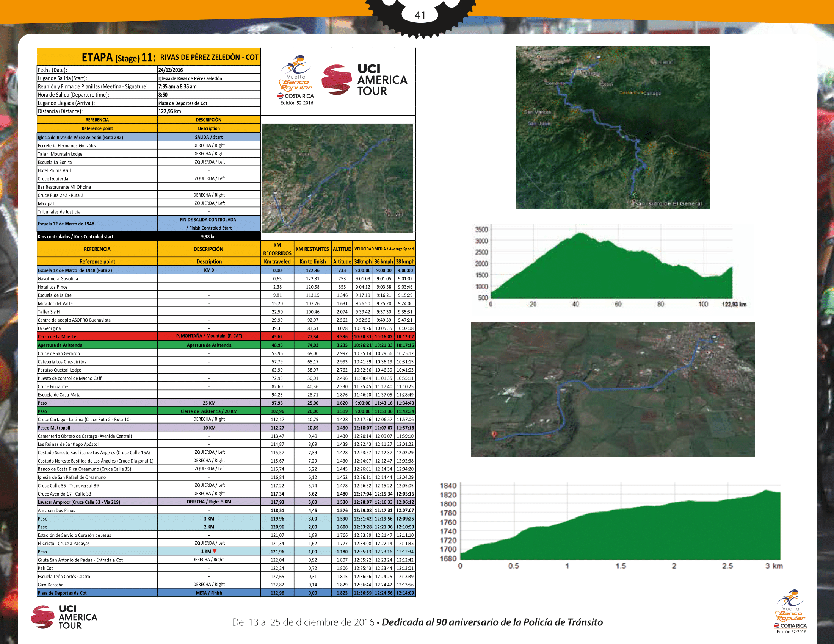Click the 38 kmph speed column header
This screenshot has width=834, height=644.
(405, 261)
